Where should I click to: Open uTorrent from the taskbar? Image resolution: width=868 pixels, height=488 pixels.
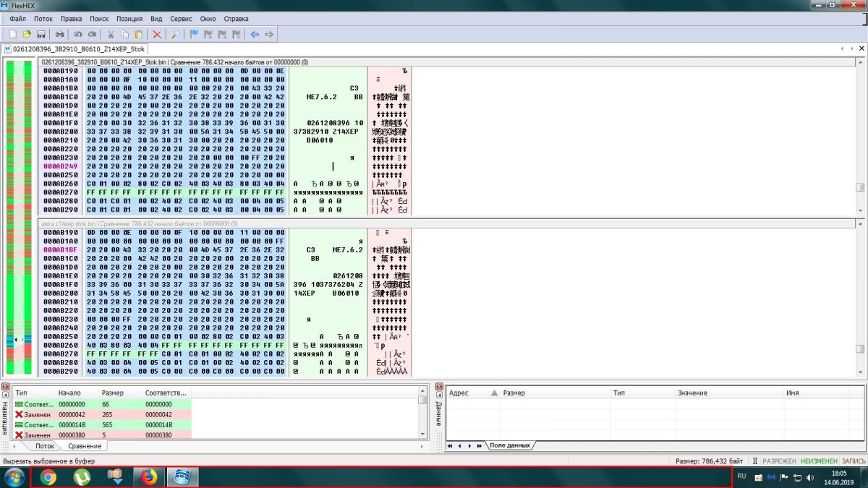(x=82, y=477)
